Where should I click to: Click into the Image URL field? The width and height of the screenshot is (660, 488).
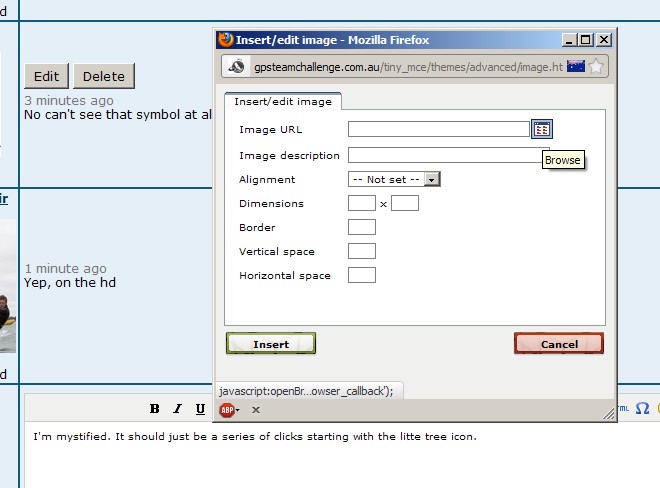point(438,129)
